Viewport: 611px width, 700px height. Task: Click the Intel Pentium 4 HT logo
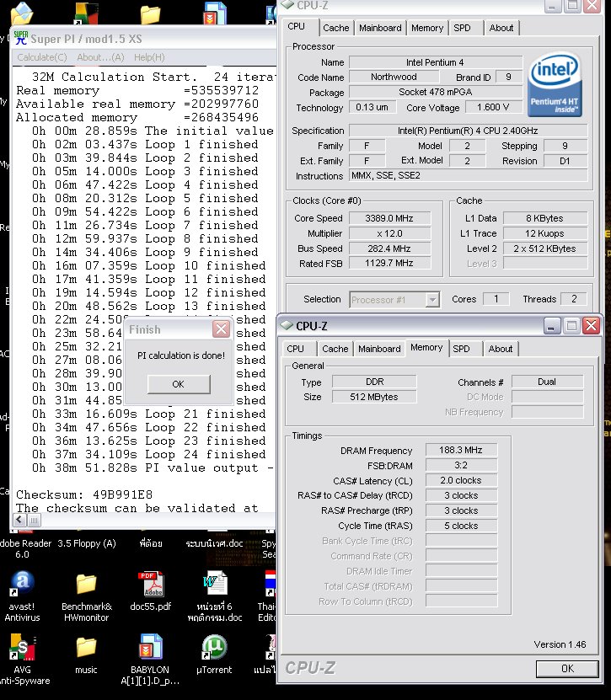[x=555, y=84]
